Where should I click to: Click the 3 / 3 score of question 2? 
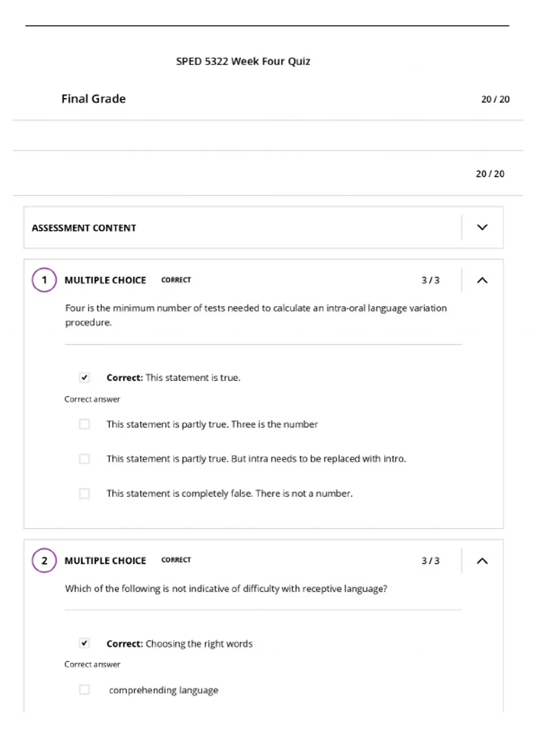point(430,561)
